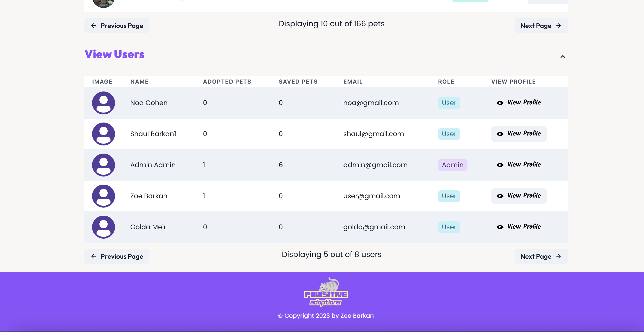Click the Pawsitive Adoptions footer logo
Viewport: 644px width, 332px height.
pyautogui.click(x=326, y=292)
